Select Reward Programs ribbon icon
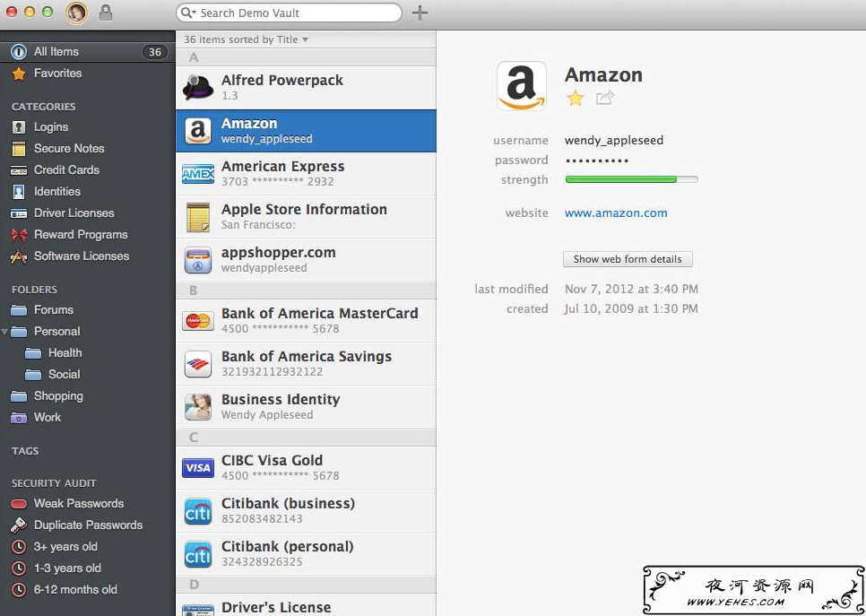 (x=19, y=235)
